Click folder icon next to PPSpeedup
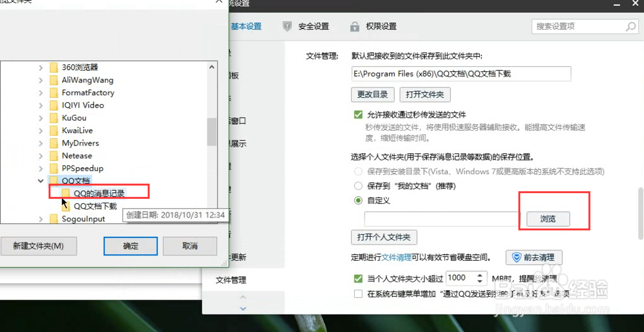The height and width of the screenshot is (332, 644). tap(53, 169)
